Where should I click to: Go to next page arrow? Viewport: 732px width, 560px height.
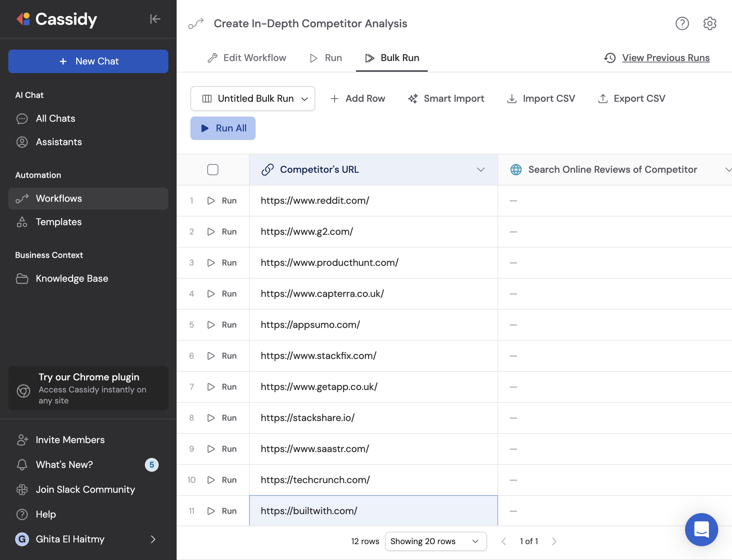coord(554,541)
